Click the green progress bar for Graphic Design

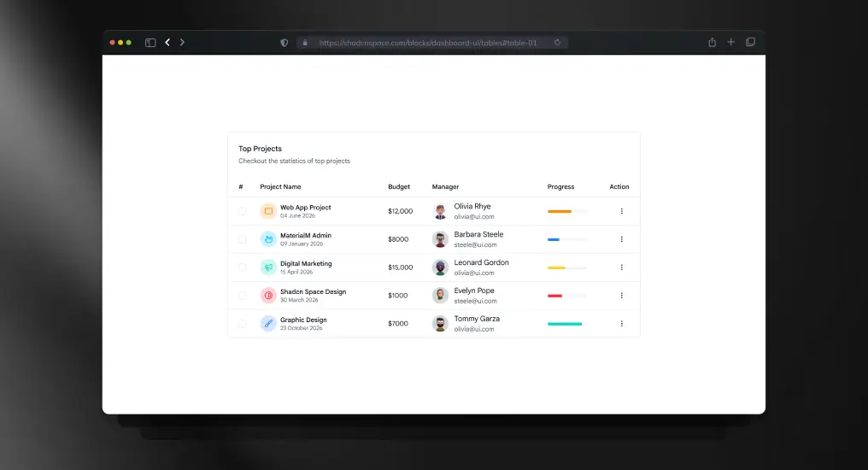click(x=565, y=324)
